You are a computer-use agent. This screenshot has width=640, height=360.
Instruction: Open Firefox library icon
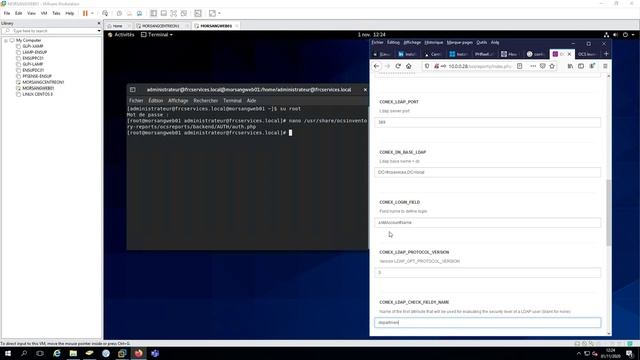tap(570, 66)
